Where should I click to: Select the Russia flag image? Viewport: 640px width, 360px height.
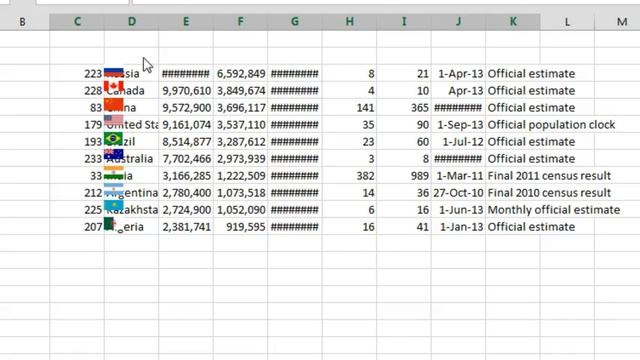(x=113, y=73)
